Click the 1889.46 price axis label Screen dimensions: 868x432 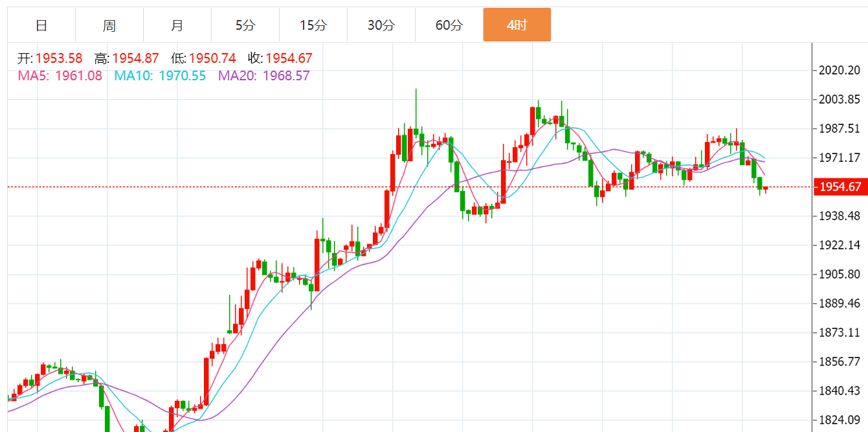(x=840, y=303)
